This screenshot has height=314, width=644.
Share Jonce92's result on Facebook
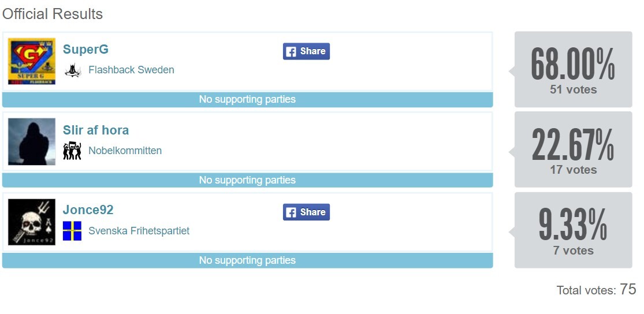tap(306, 212)
